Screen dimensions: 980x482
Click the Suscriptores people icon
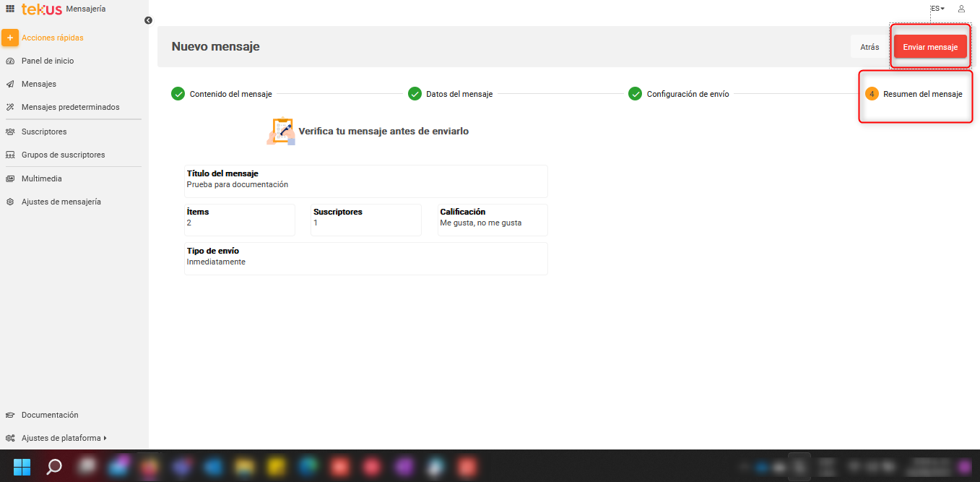10,132
